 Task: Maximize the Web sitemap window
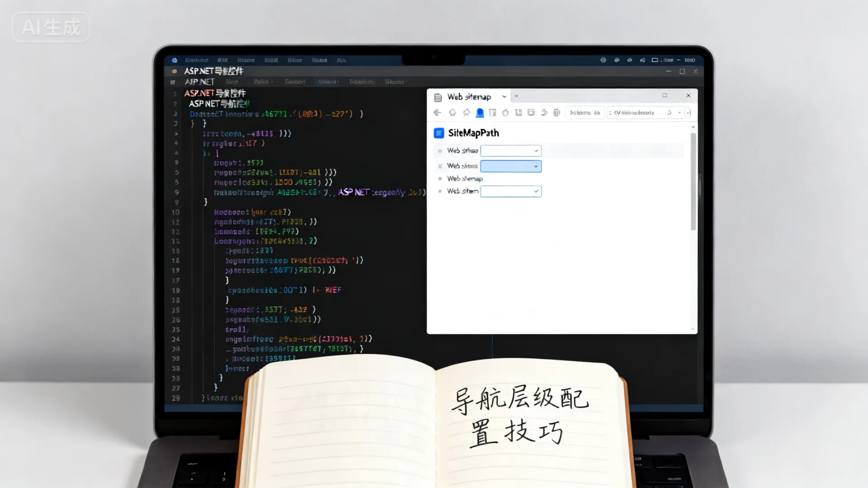click(x=665, y=95)
